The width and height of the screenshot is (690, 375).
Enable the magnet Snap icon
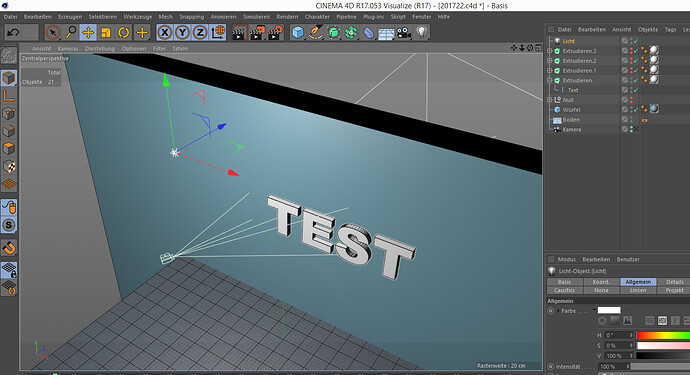click(9, 248)
